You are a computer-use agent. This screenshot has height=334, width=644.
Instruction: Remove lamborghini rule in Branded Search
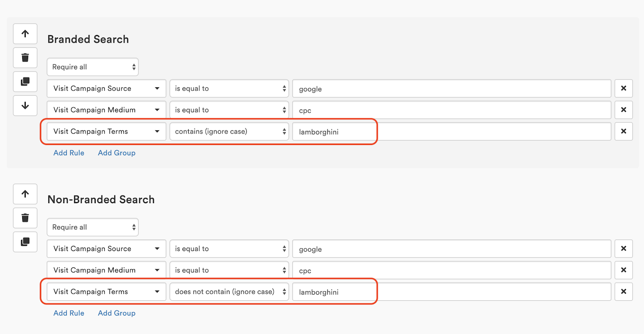pos(623,131)
